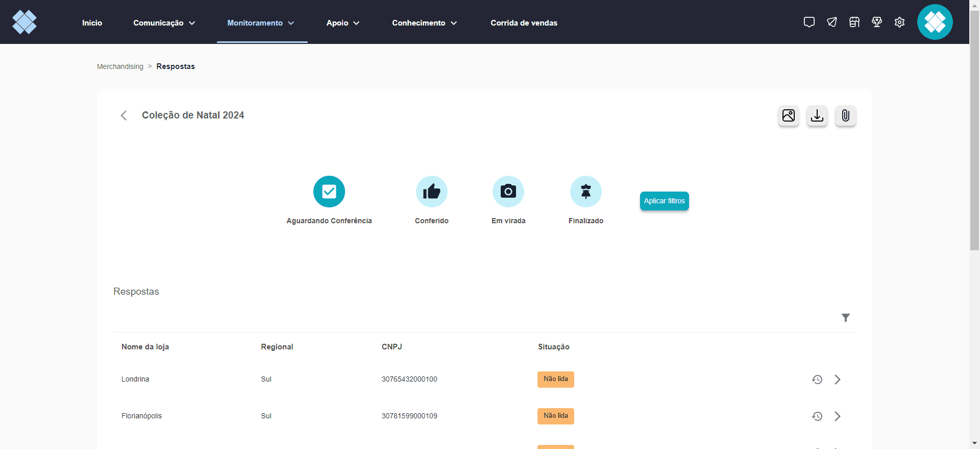Image resolution: width=980 pixels, height=449 pixels.
Task: View history for Londrina row
Action: click(817, 380)
